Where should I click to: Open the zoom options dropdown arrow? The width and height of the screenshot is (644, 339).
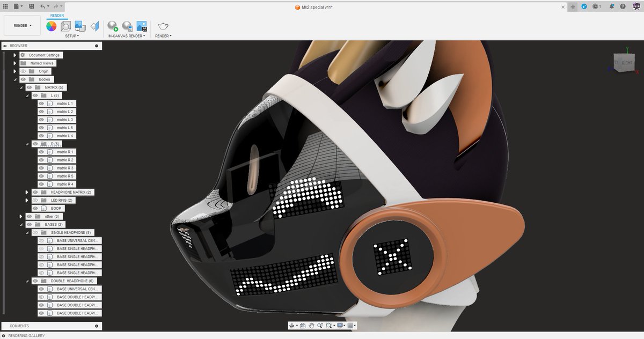(x=333, y=326)
